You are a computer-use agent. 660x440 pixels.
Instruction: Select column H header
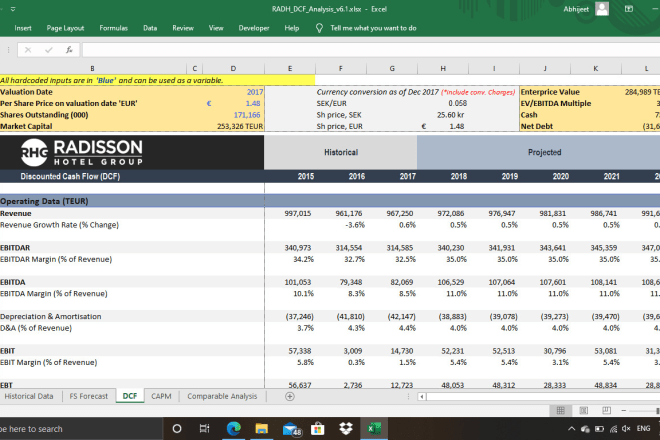tap(443, 68)
